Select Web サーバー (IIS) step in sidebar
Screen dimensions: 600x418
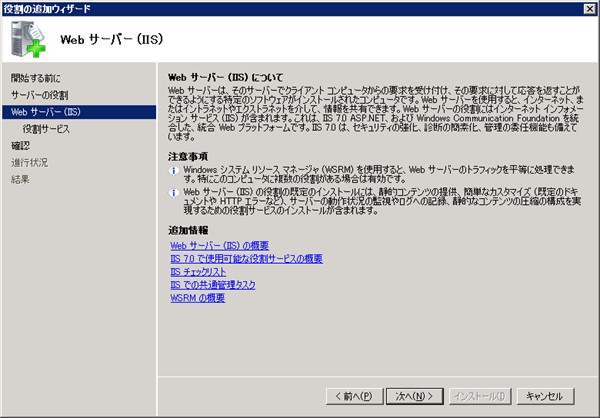[x=79, y=112]
